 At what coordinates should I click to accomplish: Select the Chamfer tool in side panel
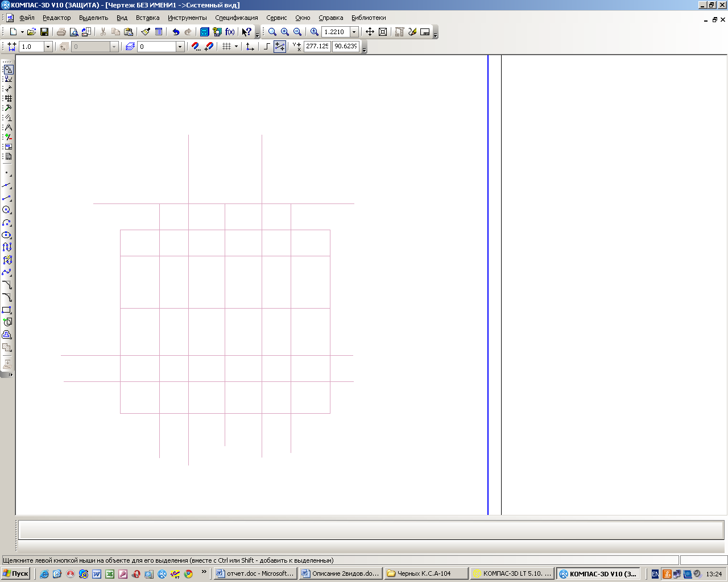coord(7,285)
